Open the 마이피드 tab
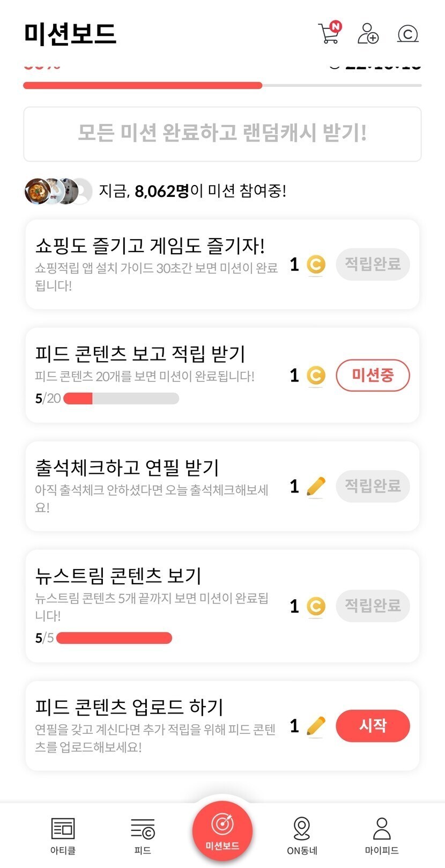This screenshot has width=445, height=868. point(381,835)
